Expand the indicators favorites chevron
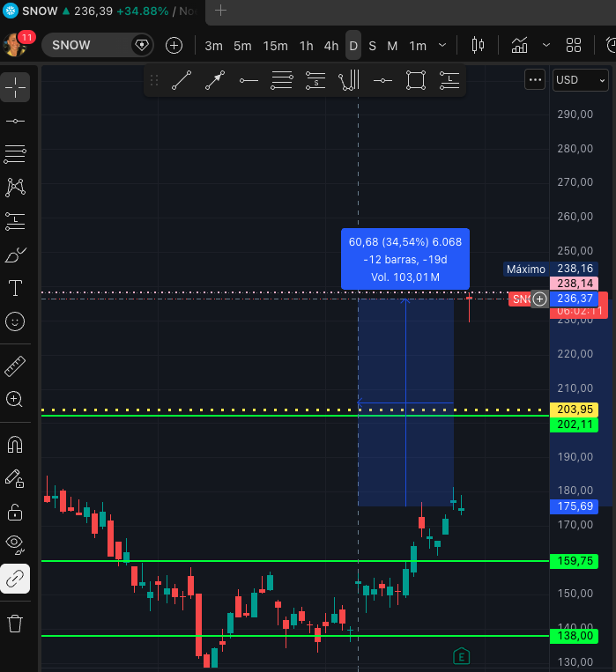The height and width of the screenshot is (672, 616). tap(546, 45)
